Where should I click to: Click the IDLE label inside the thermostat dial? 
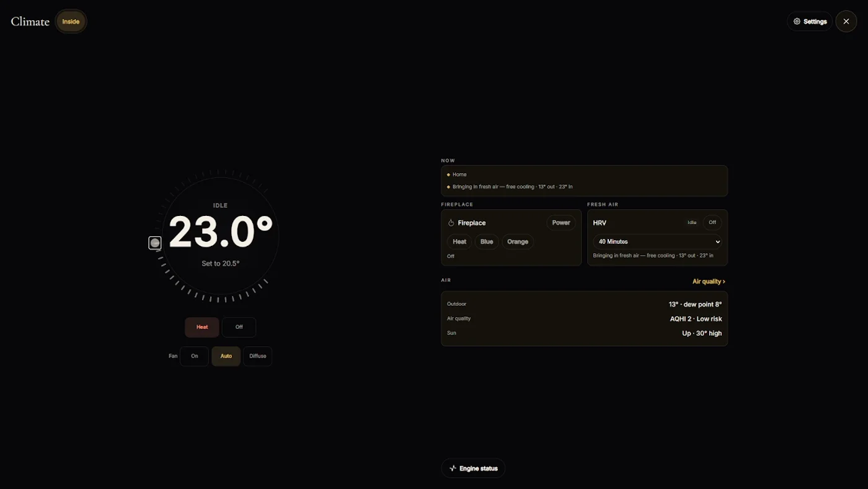click(220, 205)
